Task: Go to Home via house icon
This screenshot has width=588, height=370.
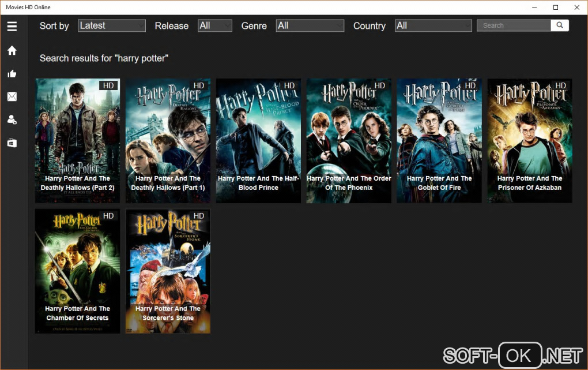Action: tap(12, 50)
